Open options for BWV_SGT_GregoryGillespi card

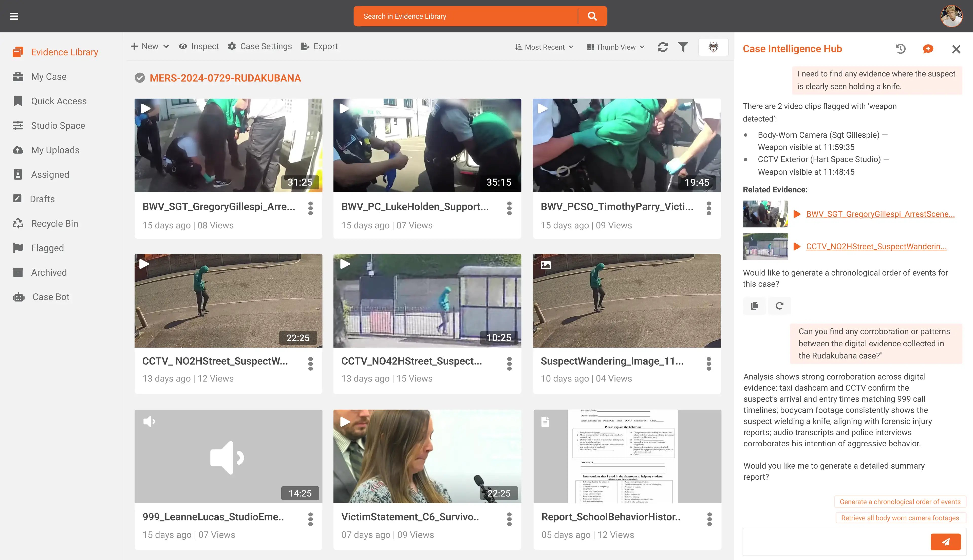pyautogui.click(x=311, y=208)
